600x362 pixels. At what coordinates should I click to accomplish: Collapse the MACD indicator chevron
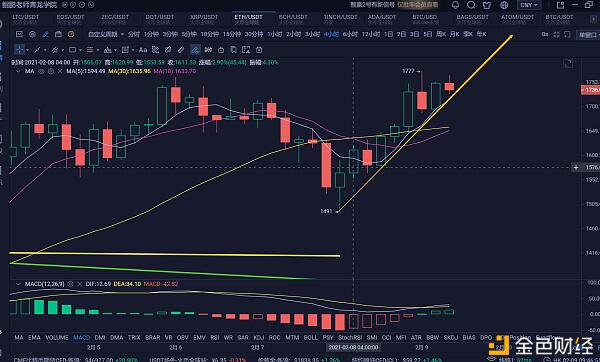point(18,284)
